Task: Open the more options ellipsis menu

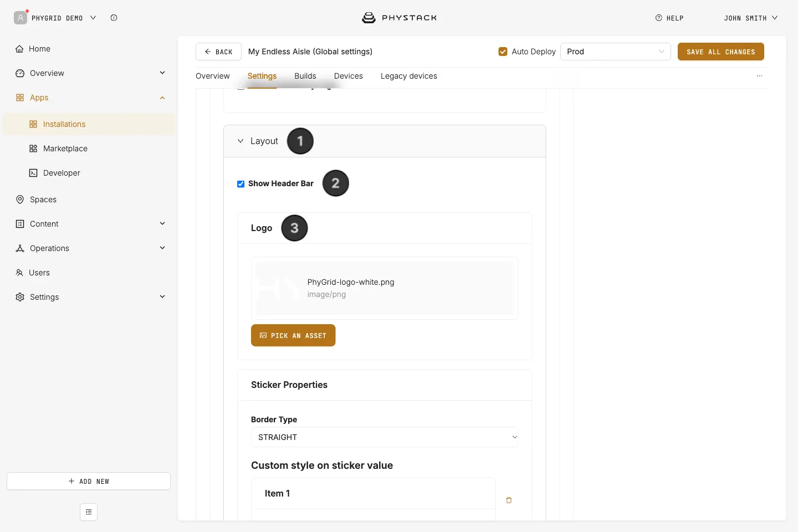Action: (760, 76)
